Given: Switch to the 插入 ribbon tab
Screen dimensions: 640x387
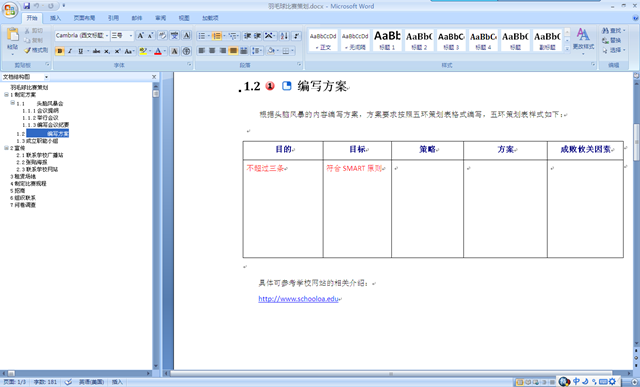Looking at the screenshot, I should [x=55, y=18].
